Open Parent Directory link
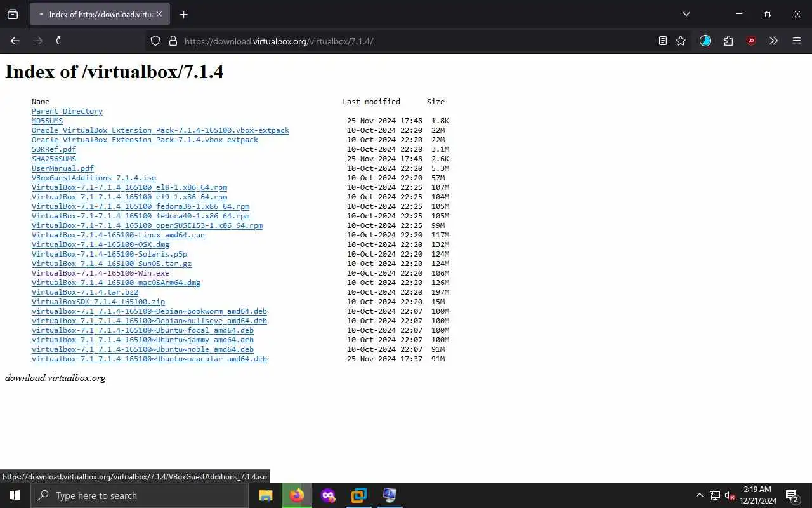 point(67,111)
